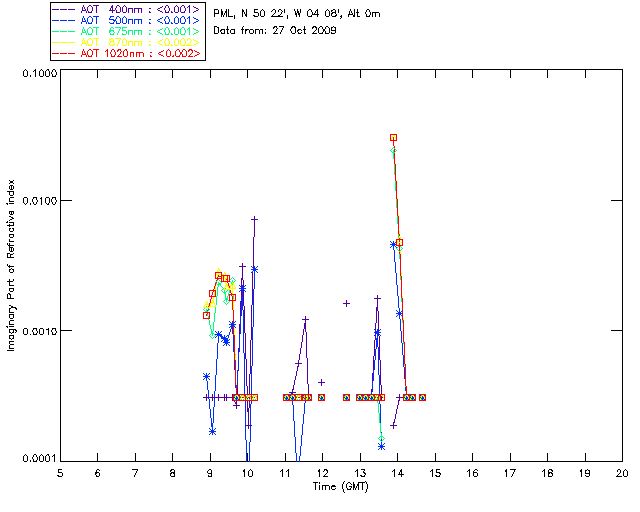Click the 'AOT 500nm : <0.001>' legend entry
640x512 pixels.
click(x=126, y=20)
